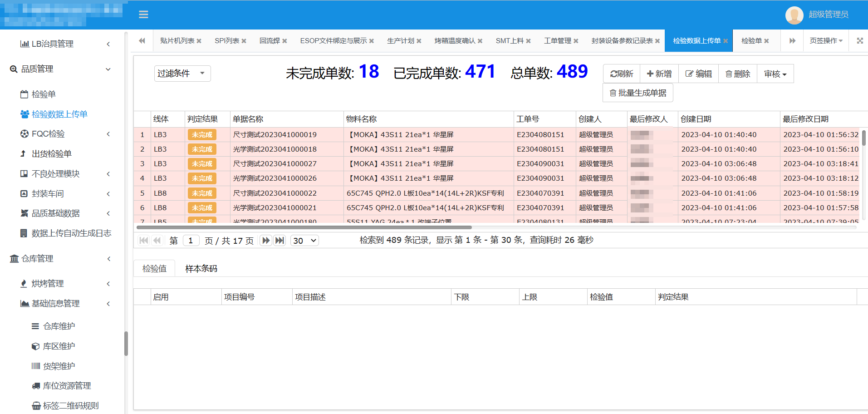Click the 仓库管理 bank icon
The height and width of the screenshot is (414, 868).
pyautogui.click(x=14, y=259)
